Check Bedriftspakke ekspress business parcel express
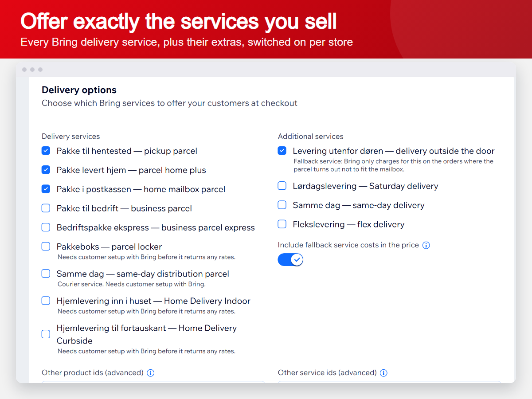Image resolution: width=532 pixels, height=399 pixels. [x=46, y=227]
